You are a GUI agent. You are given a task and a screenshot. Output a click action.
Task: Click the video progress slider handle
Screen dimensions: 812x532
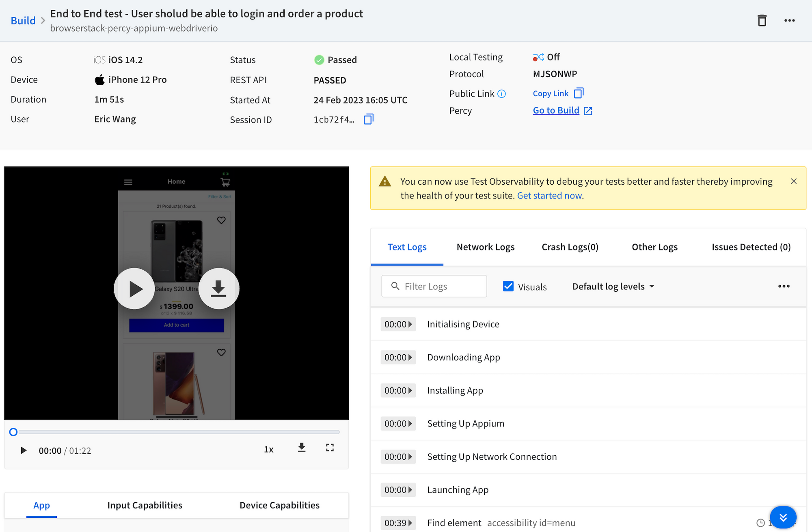[x=13, y=432]
